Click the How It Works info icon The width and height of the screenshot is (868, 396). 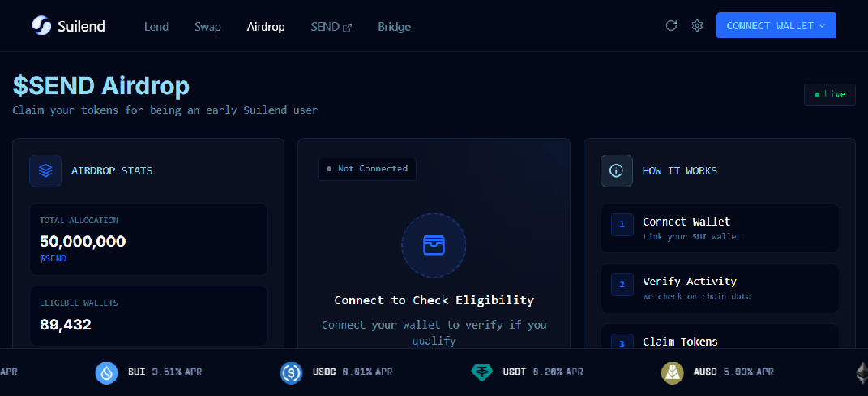point(617,171)
